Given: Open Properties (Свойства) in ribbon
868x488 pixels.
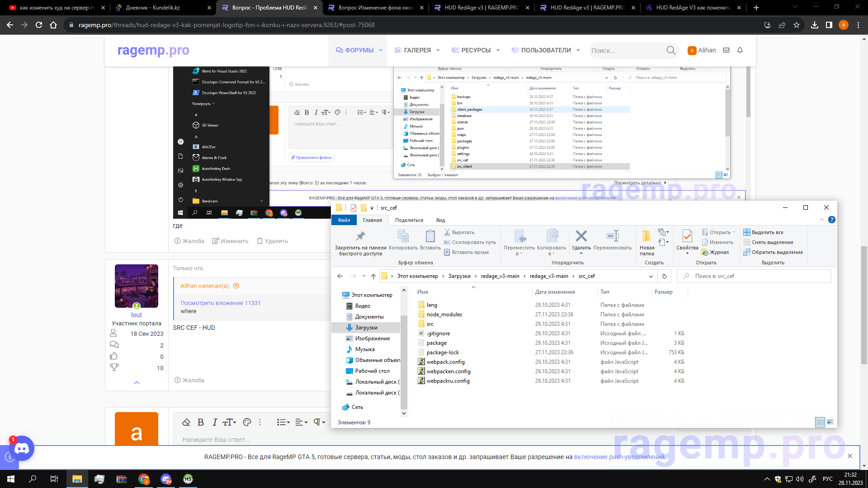Looking at the screenshot, I should coord(687,236).
